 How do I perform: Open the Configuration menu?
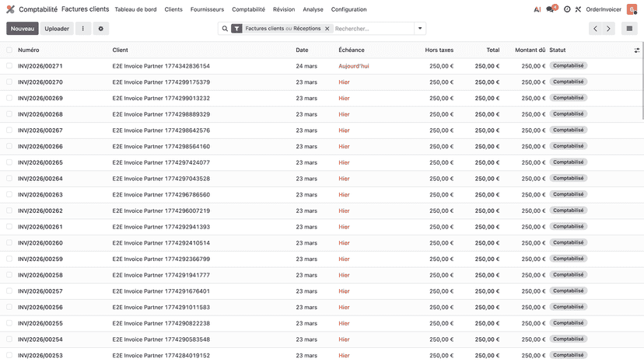coord(348,9)
